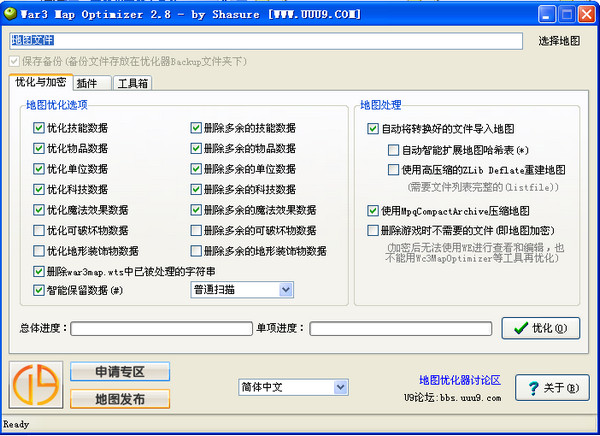Uncheck 优化技能数据 checkbox
This screenshot has height=436, width=600.
(39, 128)
